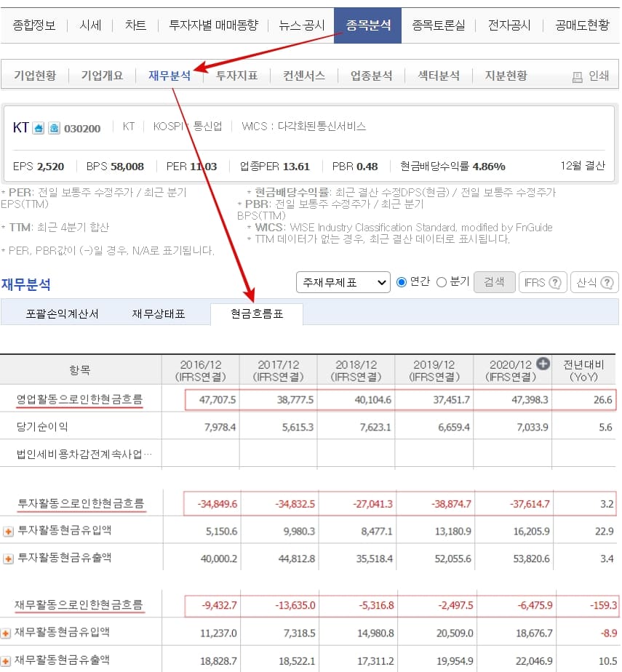Open the 주재무제표 dropdown

click(x=343, y=282)
